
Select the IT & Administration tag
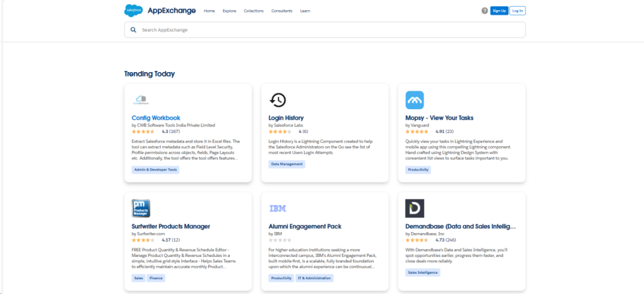pos(315,278)
